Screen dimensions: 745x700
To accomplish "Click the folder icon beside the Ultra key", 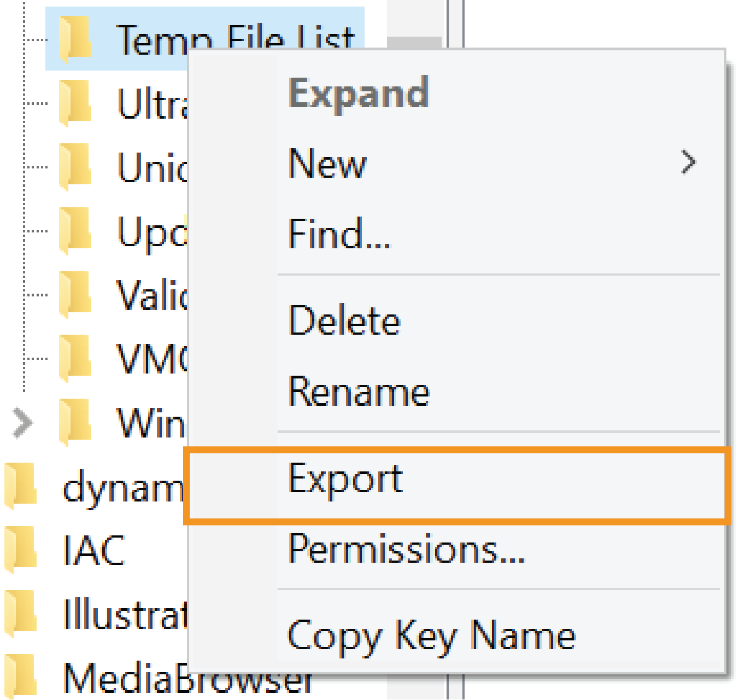I will tap(74, 102).
